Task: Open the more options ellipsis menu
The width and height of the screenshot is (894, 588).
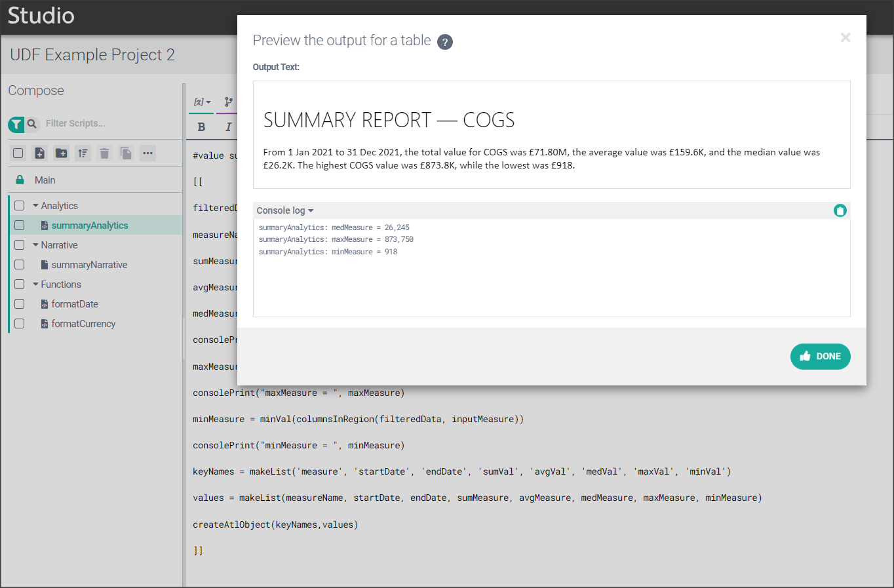Action: [x=147, y=153]
